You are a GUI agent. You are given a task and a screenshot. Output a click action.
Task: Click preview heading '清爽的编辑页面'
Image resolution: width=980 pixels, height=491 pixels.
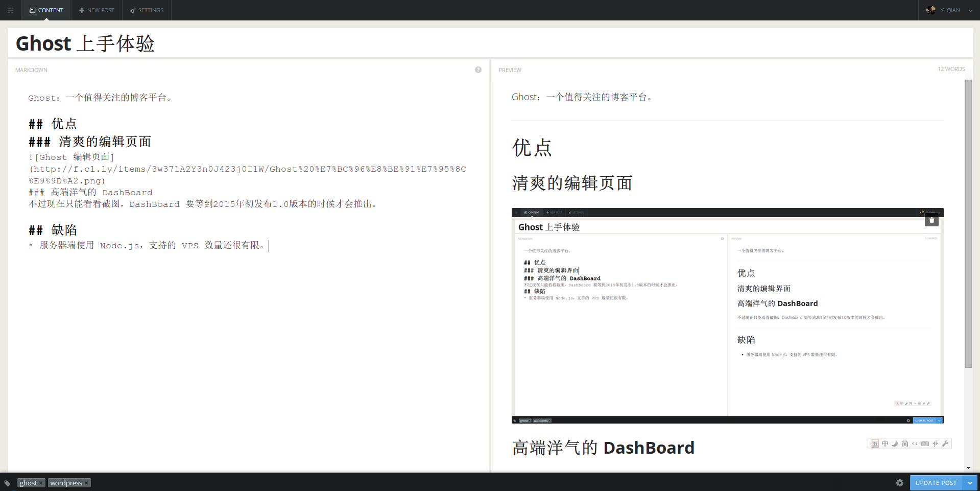(572, 183)
